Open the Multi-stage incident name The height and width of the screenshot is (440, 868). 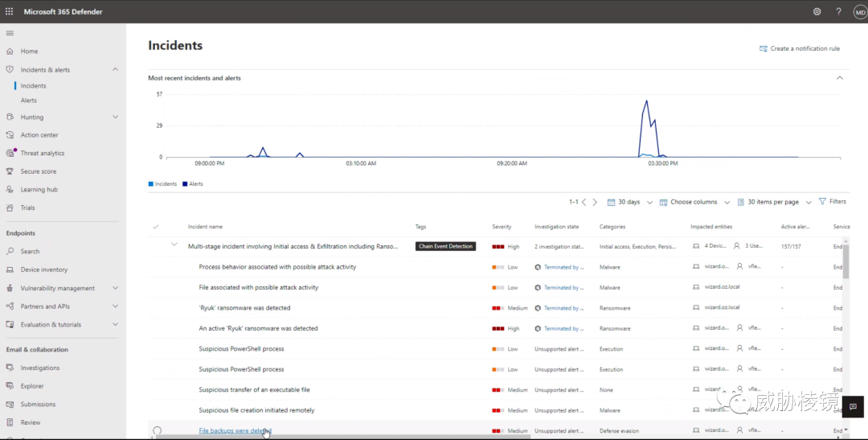tap(293, 247)
